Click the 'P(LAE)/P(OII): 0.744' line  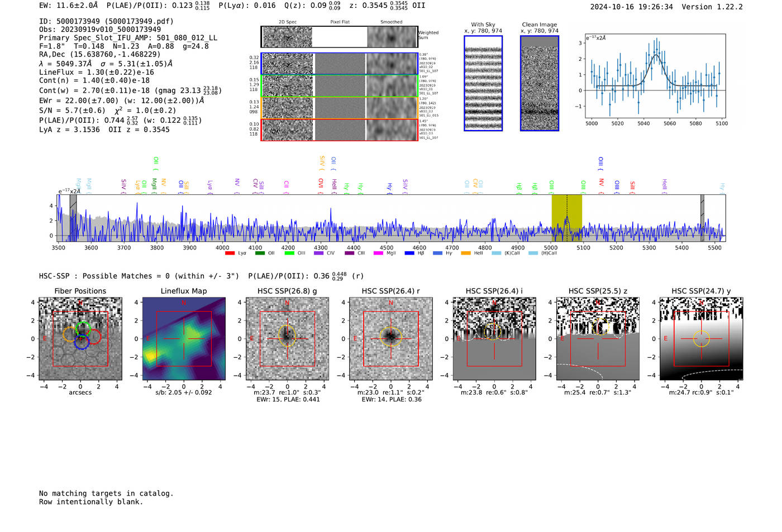point(121,120)
